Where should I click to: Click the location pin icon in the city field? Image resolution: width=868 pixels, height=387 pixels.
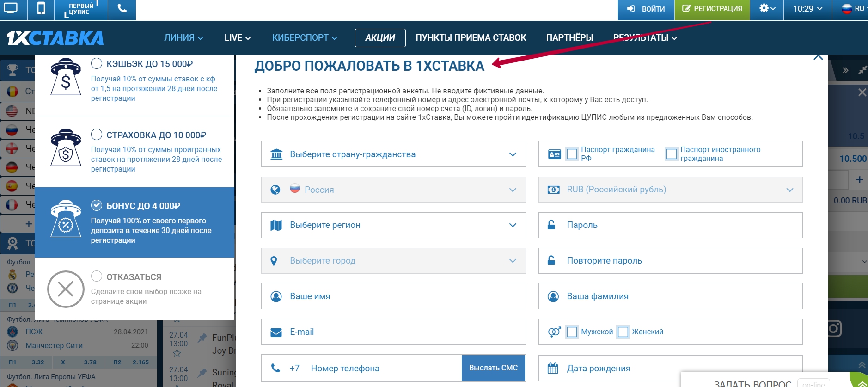[x=274, y=261]
